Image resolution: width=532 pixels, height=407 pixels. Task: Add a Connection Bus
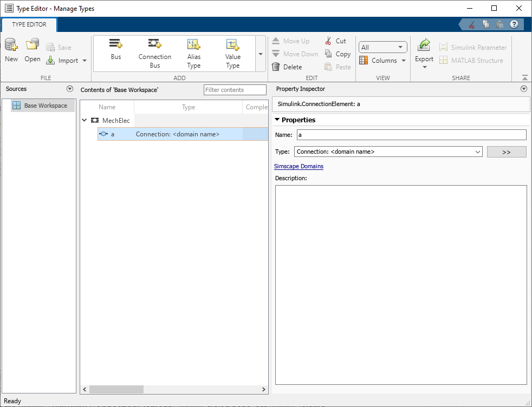[x=155, y=51]
